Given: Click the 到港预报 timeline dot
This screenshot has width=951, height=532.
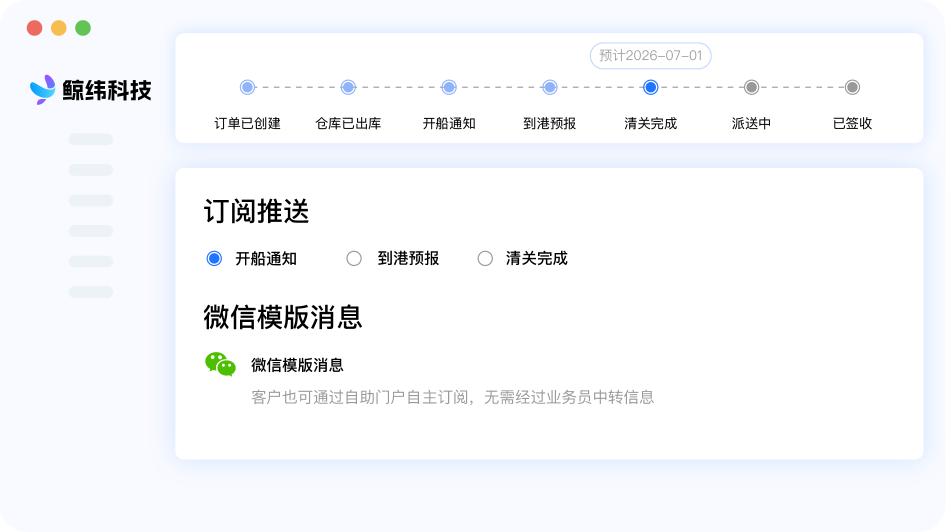Looking at the screenshot, I should (549, 87).
